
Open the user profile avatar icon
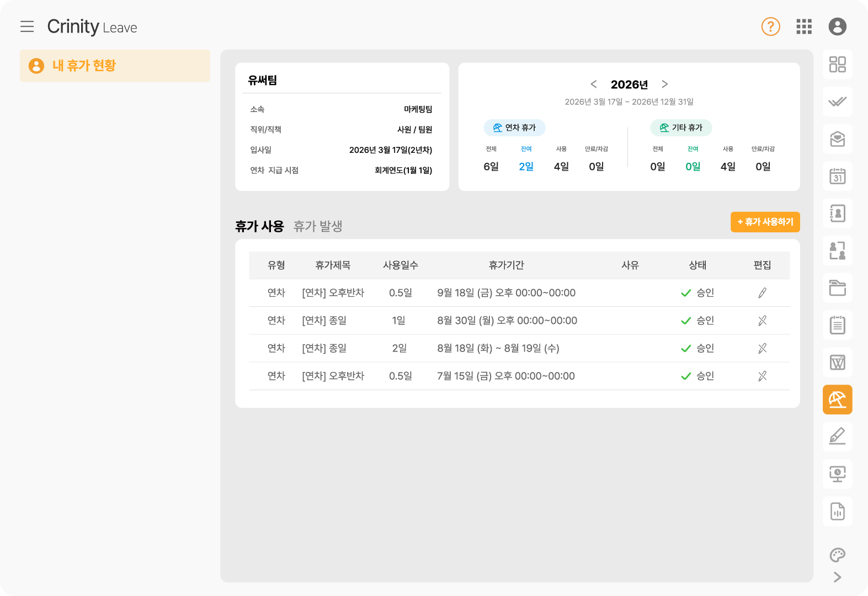click(837, 26)
